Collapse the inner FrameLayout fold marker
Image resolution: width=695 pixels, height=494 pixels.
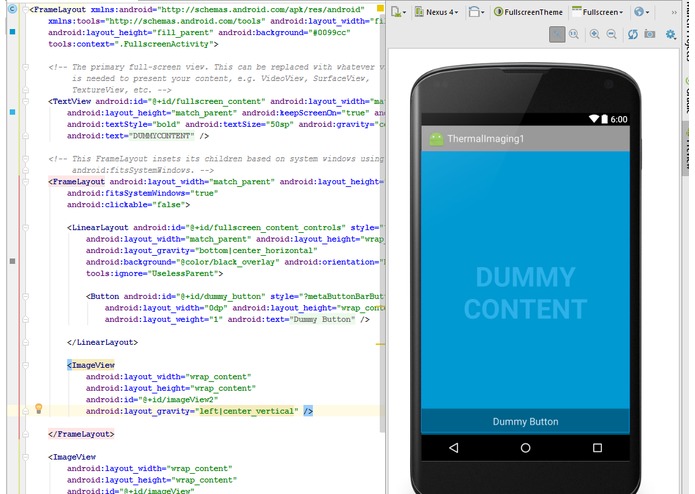[25, 182]
